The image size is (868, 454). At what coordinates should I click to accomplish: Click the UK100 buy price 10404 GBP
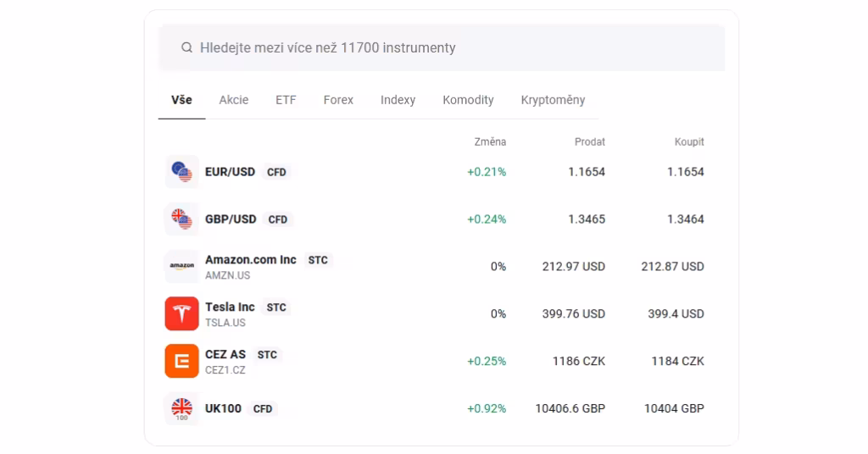coord(673,409)
